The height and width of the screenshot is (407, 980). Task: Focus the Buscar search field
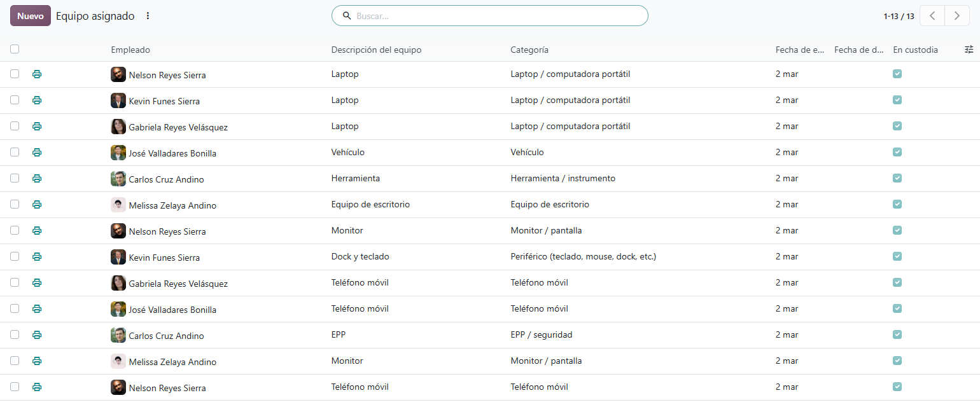coord(490,16)
